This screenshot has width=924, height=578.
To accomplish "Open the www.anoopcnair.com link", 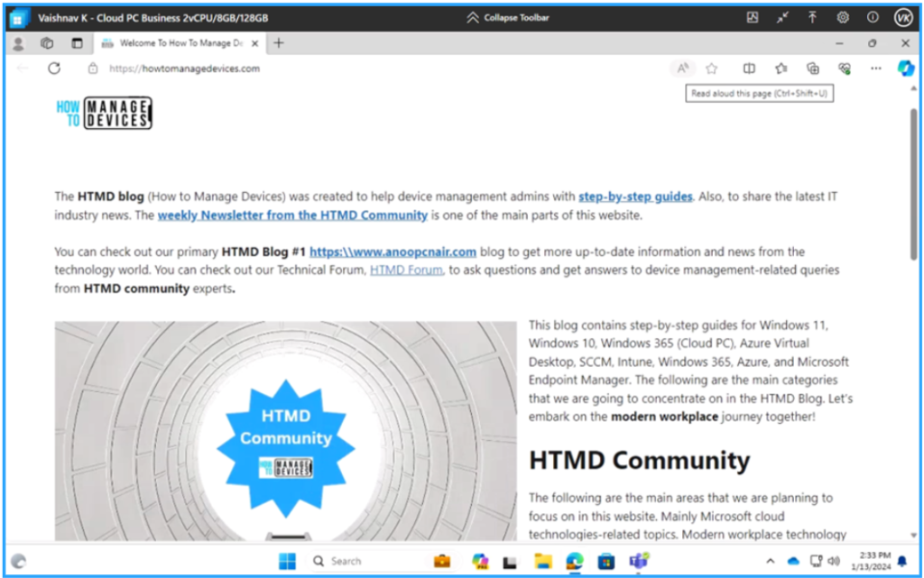I will click(393, 252).
